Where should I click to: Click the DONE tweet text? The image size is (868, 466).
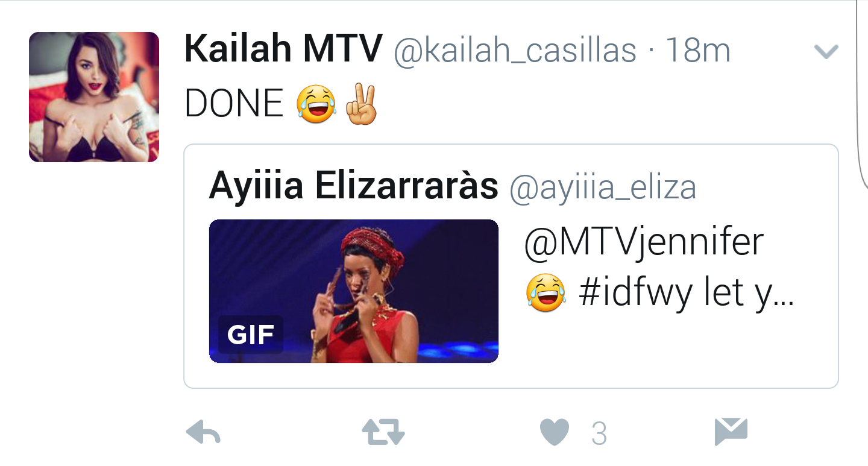(x=234, y=104)
